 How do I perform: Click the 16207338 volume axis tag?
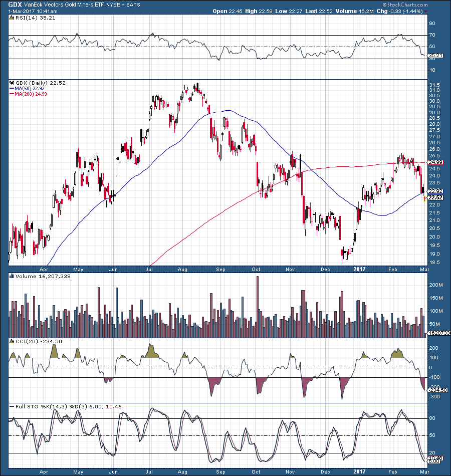click(x=439, y=333)
